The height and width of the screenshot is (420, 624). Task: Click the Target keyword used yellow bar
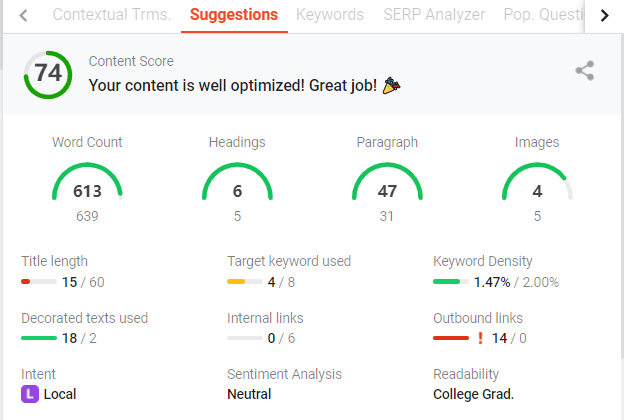(245, 281)
